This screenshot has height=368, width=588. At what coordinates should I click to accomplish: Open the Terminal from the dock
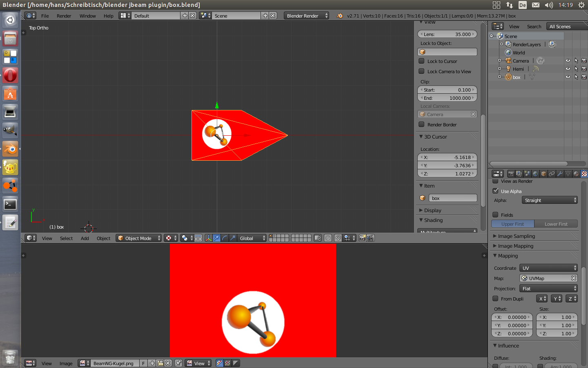[10, 204]
